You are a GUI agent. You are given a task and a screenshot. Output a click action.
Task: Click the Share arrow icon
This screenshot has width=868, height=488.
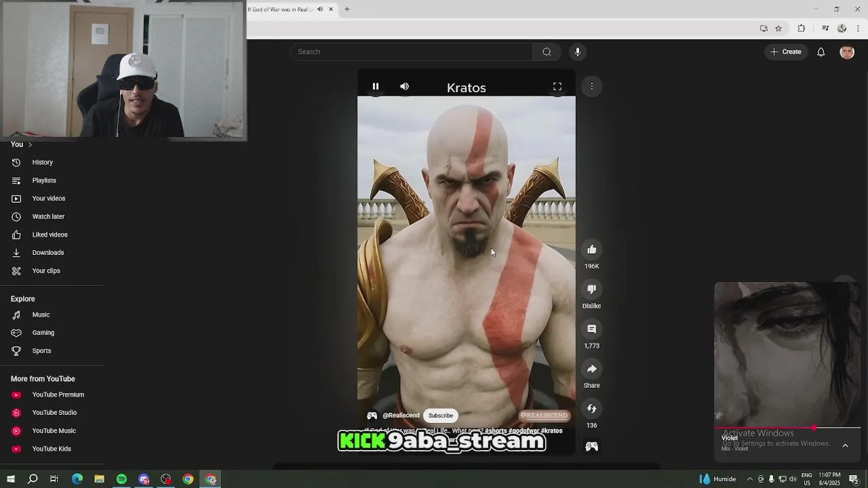point(592,369)
